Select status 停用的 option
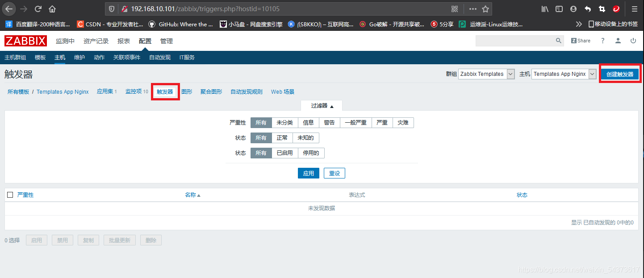This screenshot has width=644, height=278. click(311, 153)
